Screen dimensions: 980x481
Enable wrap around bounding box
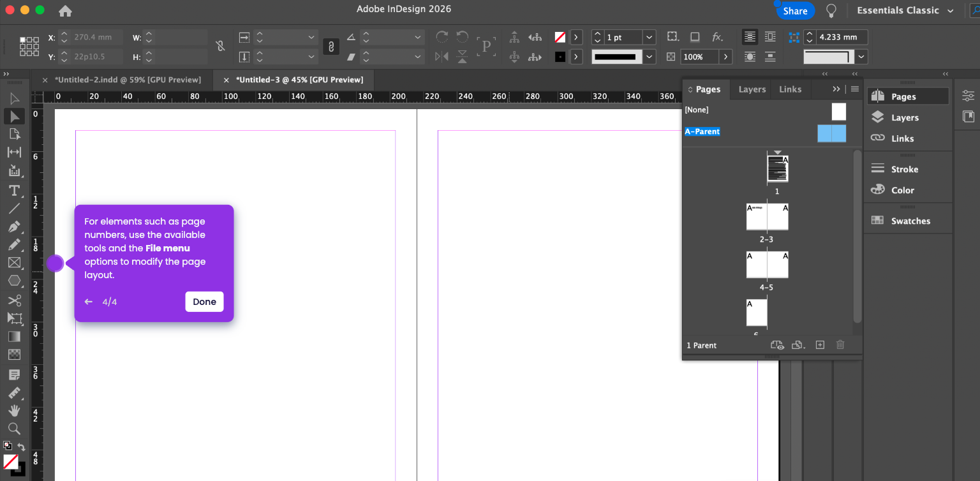click(770, 37)
